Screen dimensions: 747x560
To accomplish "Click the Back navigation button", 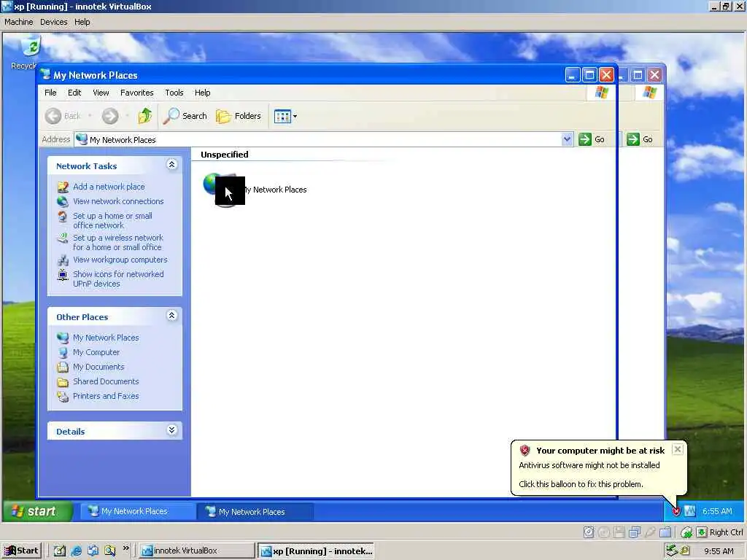I will pyautogui.click(x=63, y=116).
